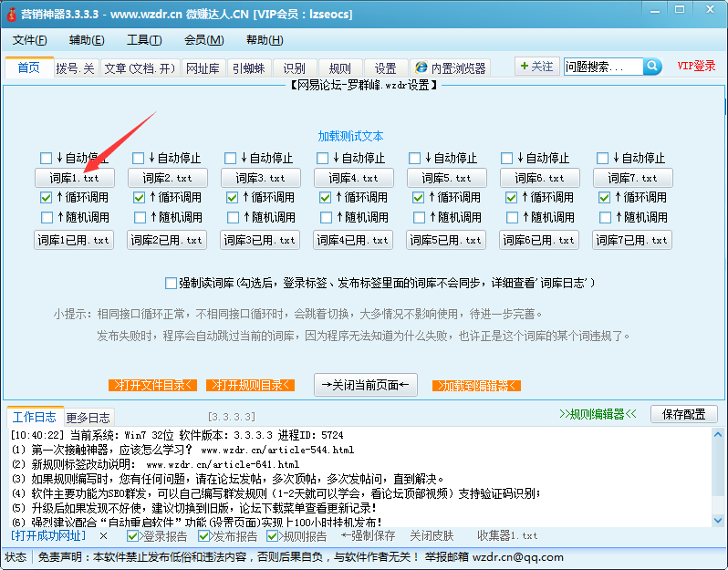Image resolution: width=728 pixels, height=570 pixels.
Task: Uncheck the 规则报告 checkbox
Action: tap(272, 536)
